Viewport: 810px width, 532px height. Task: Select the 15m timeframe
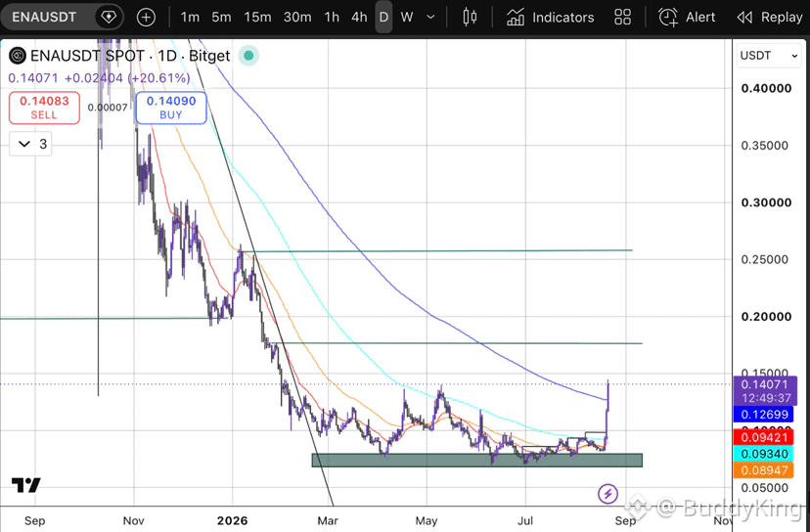click(257, 18)
